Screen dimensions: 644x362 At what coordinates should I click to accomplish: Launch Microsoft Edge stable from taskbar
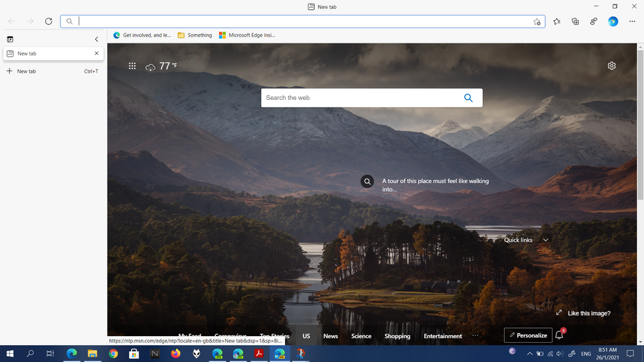coord(72,354)
